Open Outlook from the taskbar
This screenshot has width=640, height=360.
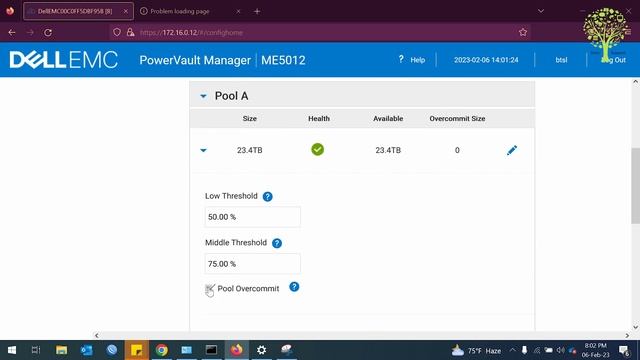point(87,350)
